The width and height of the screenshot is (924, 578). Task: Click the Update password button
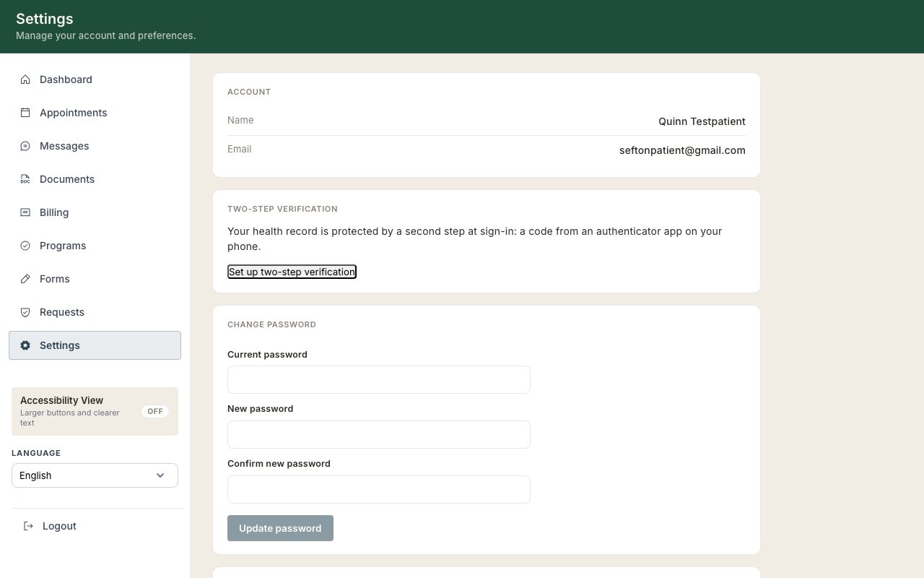pyautogui.click(x=280, y=528)
